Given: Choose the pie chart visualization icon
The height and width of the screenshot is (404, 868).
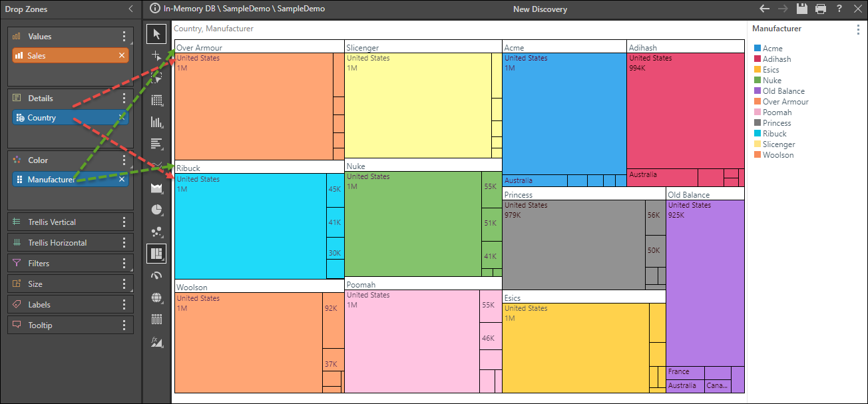Looking at the screenshot, I should [x=157, y=210].
